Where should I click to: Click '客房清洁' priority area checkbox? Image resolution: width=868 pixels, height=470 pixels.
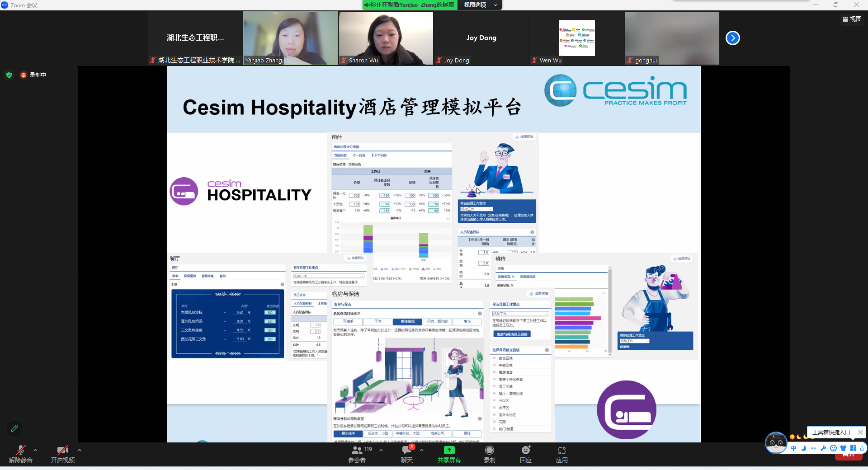coord(495,372)
